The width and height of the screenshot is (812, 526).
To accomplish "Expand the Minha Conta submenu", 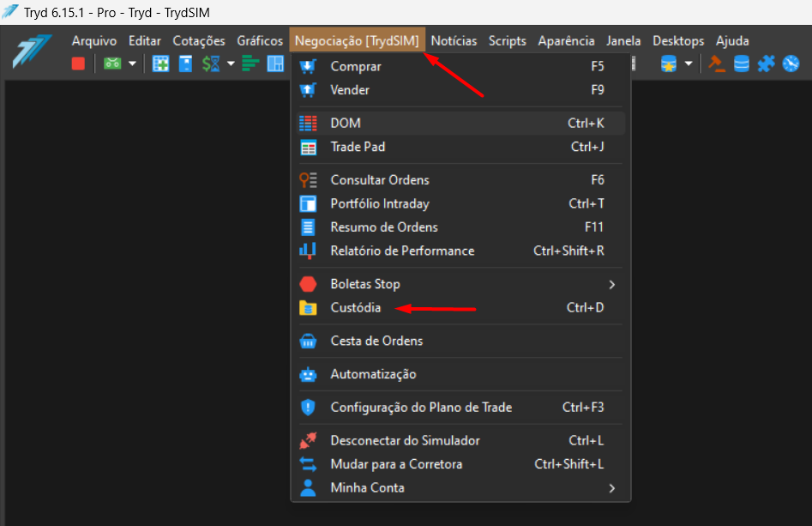I will (x=460, y=488).
